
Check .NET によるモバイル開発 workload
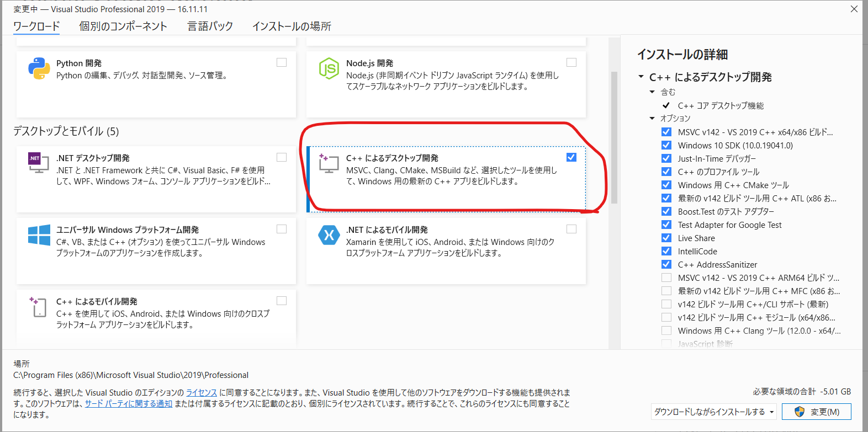tap(571, 229)
